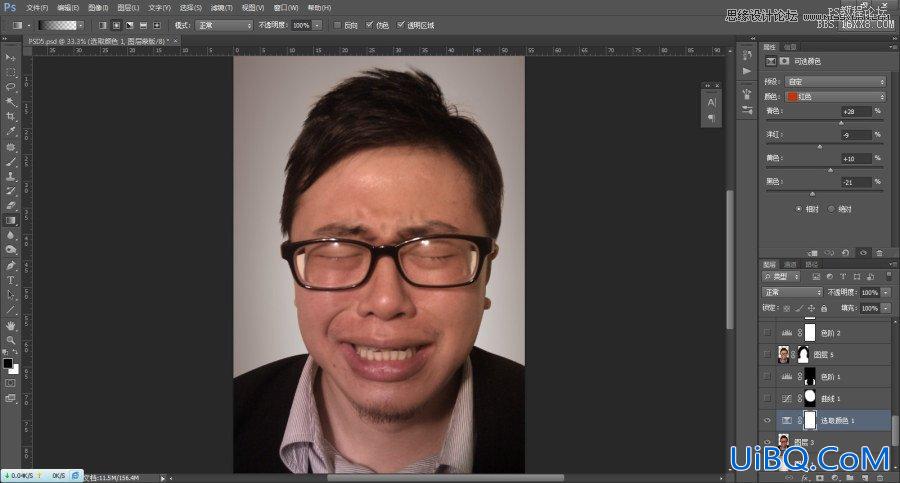Select the Magic Wand tool
The height and width of the screenshot is (483, 900).
point(10,102)
